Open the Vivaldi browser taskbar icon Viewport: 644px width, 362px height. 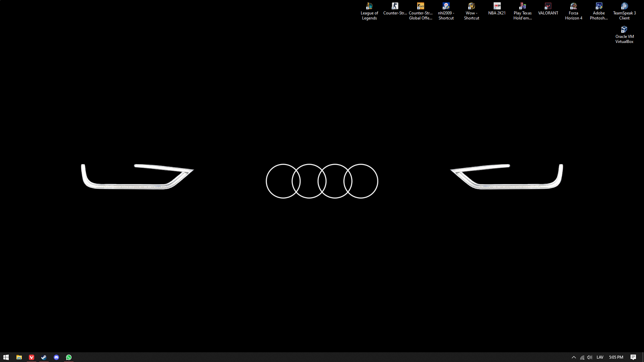[x=32, y=357]
